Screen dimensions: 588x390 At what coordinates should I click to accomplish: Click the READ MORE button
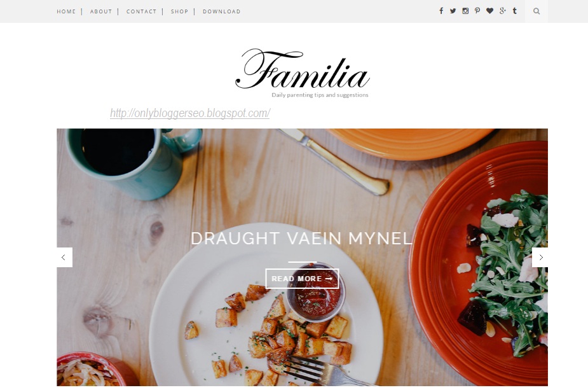(302, 279)
